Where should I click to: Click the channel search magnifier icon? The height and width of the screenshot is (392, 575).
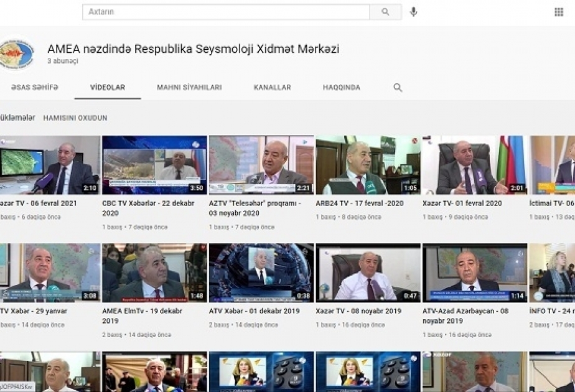pyautogui.click(x=398, y=87)
